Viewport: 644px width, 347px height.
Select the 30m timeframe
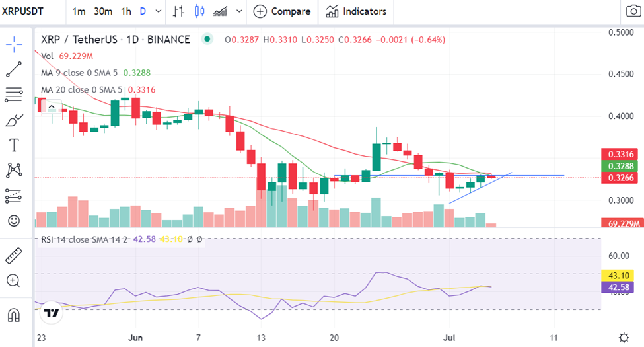(103, 11)
